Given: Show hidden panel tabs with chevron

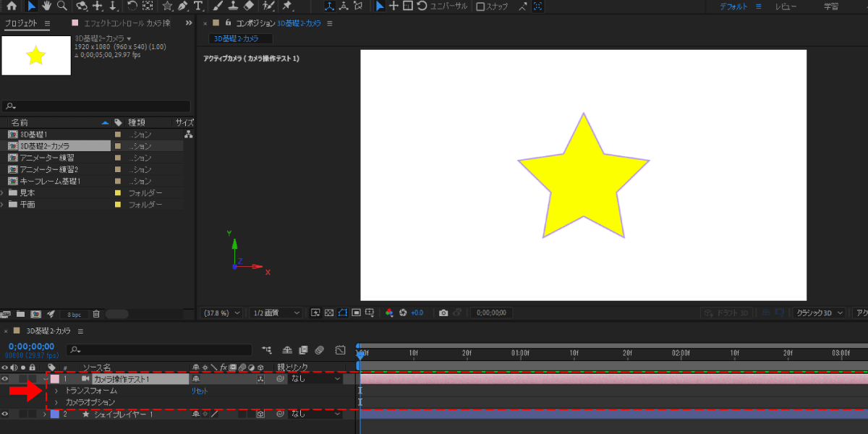Looking at the screenshot, I should (x=190, y=23).
